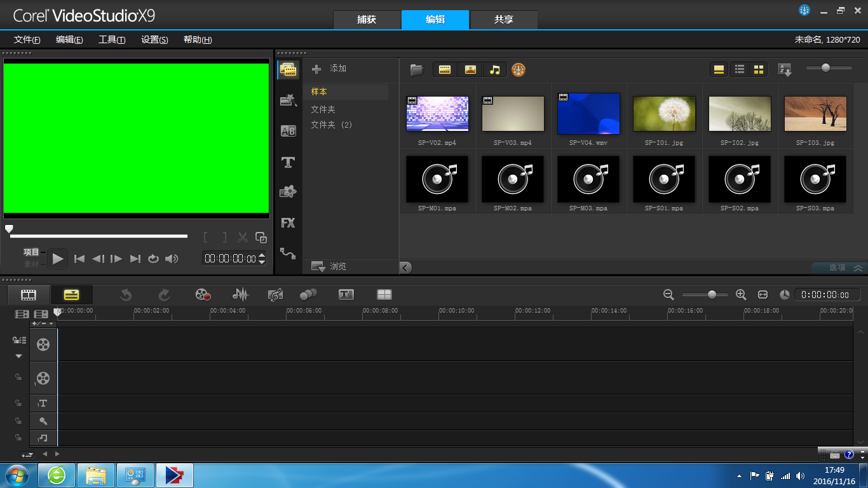This screenshot has height=488, width=868.
Task: Open the Corel Guide snowflake icon
Action: tap(804, 10)
